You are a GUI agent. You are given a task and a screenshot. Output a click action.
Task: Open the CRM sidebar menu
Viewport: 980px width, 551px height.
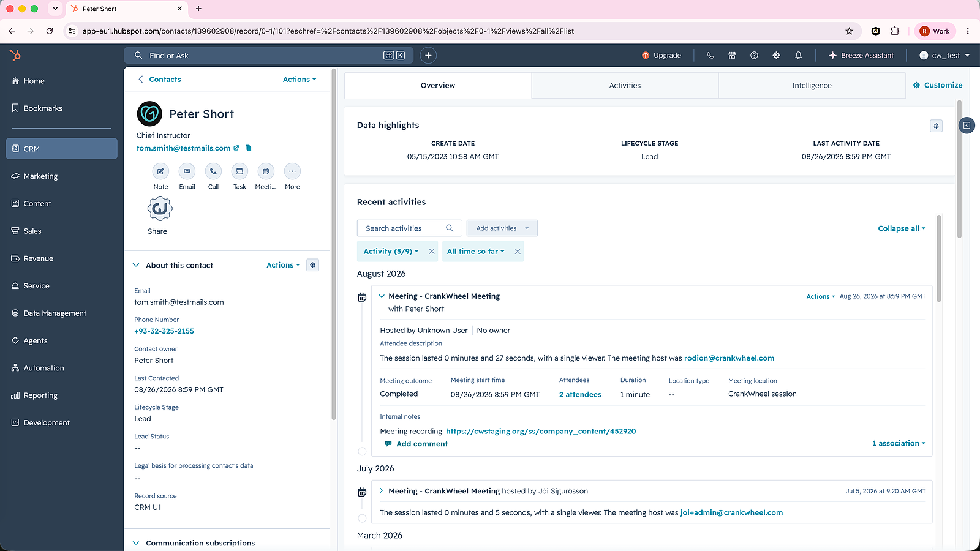tap(61, 149)
